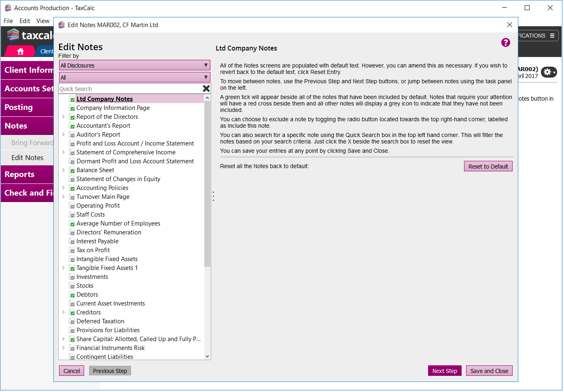Open the second filter dropdown showing All
Screen dimensions: 564x392
(x=134, y=77)
